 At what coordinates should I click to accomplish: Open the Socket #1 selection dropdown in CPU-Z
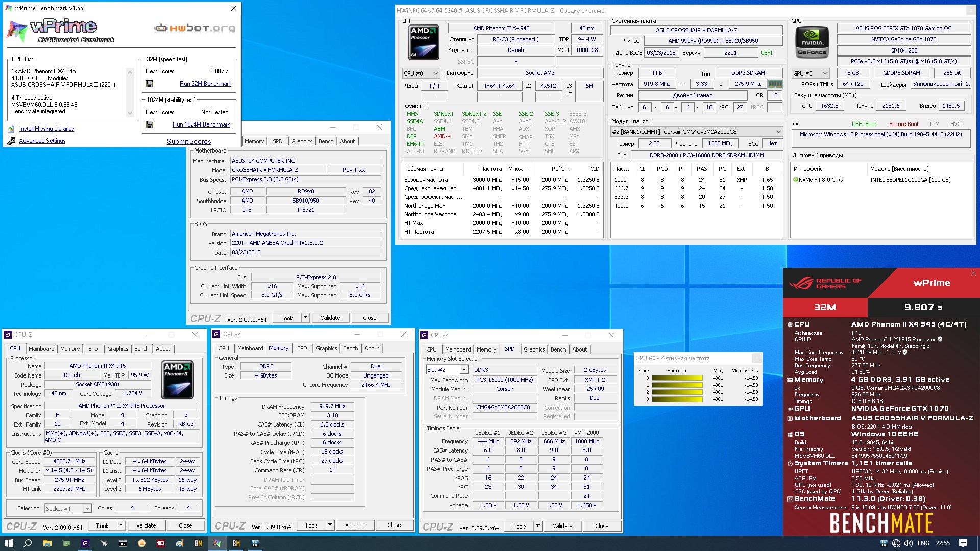click(x=87, y=509)
